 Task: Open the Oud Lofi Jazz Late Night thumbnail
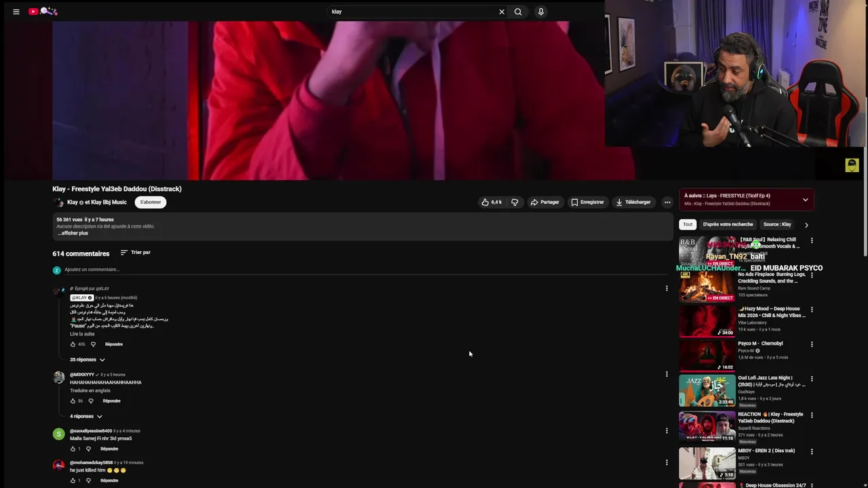707,391
